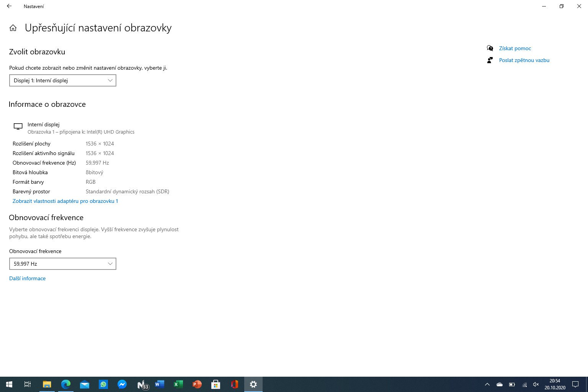Open Messenger from the taskbar

(122, 384)
